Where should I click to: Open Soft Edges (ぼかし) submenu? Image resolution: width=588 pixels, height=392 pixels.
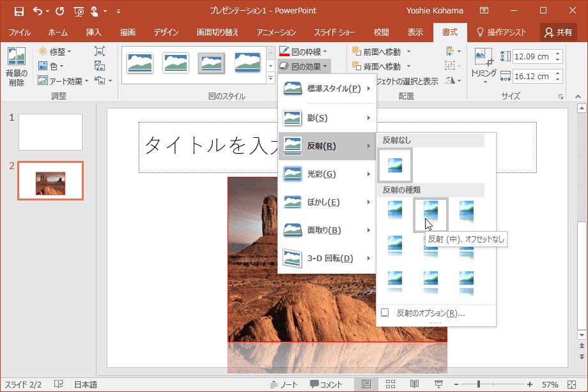tap(327, 202)
